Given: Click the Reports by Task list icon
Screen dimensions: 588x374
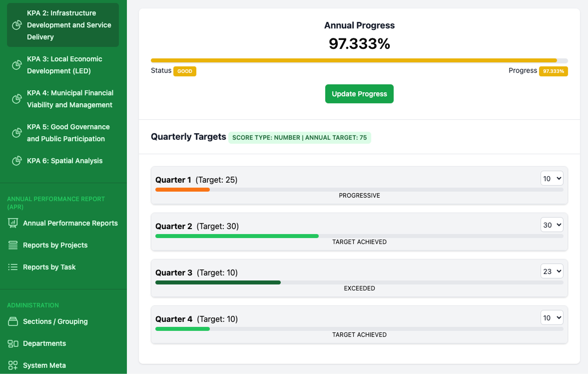Looking at the screenshot, I should [13, 267].
